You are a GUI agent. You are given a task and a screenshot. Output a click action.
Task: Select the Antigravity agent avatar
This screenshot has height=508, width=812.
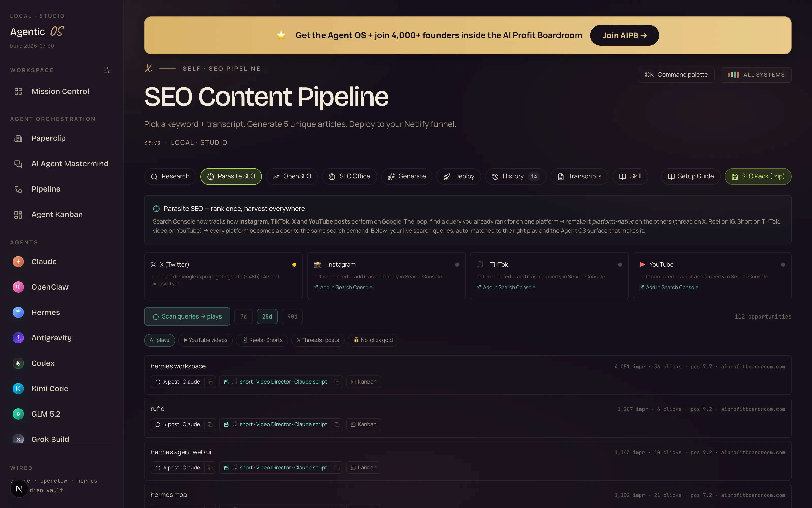pyautogui.click(x=18, y=338)
